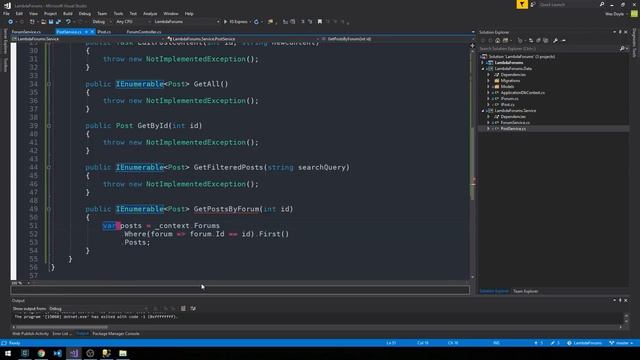This screenshot has width=640, height=360.
Task: Select ApplicationDbContext.cs in Solution Explorer
Action: point(522,93)
